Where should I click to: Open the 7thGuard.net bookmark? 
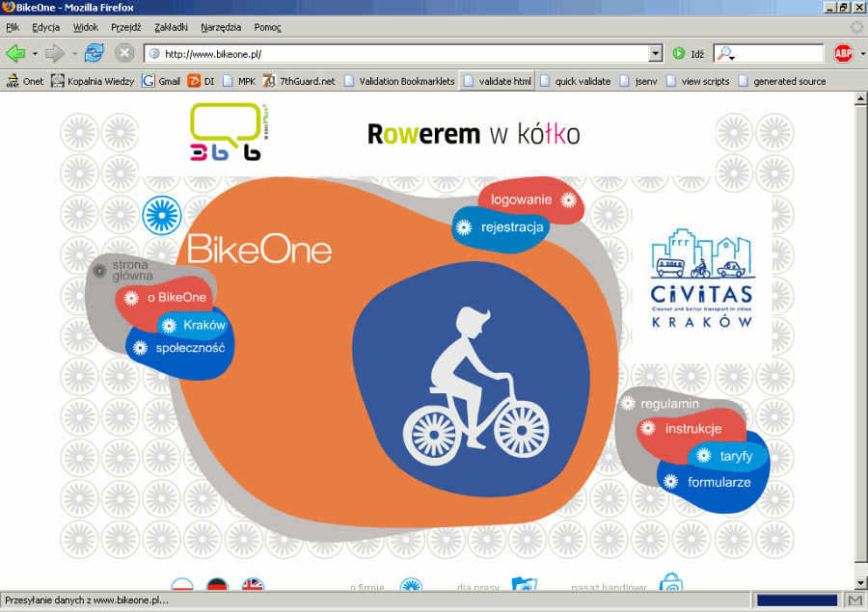click(x=299, y=81)
